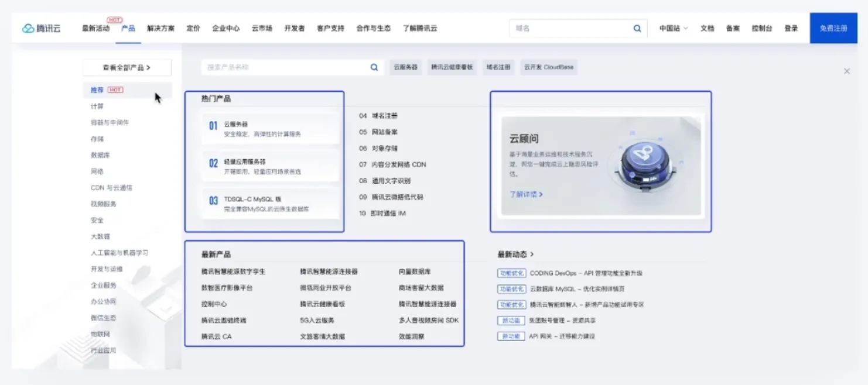Select the 计算 category in the sidebar

(97, 106)
